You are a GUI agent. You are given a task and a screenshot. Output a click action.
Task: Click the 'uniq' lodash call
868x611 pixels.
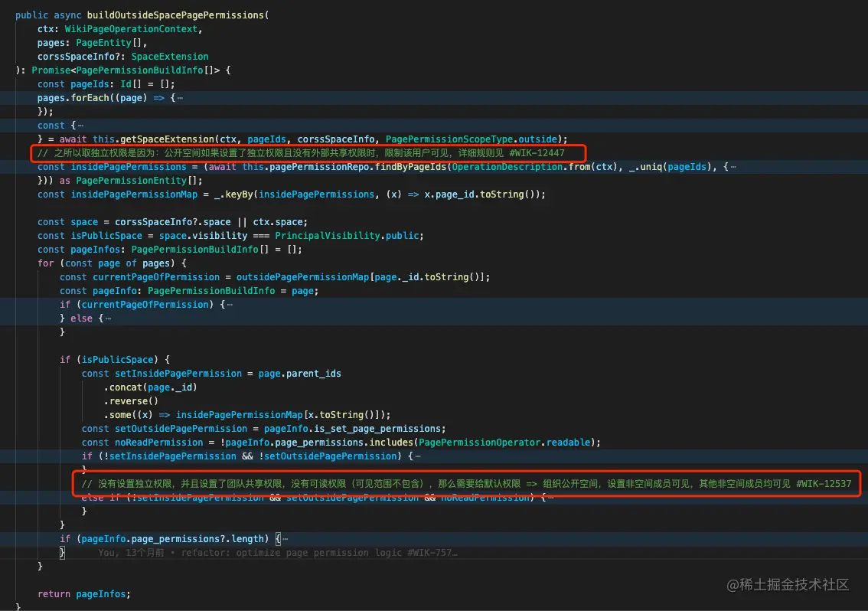tap(651, 167)
